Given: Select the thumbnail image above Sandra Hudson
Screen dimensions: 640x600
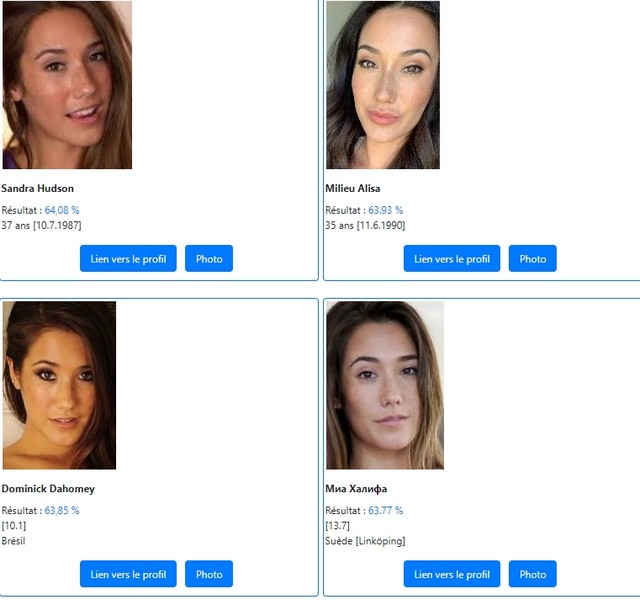Looking at the screenshot, I should 67,84.
